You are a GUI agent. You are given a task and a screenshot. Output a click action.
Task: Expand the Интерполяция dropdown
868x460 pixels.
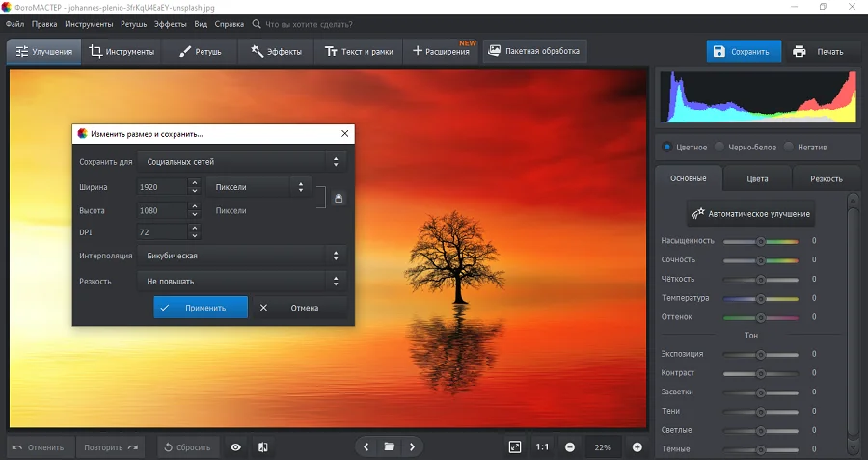pyautogui.click(x=241, y=256)
